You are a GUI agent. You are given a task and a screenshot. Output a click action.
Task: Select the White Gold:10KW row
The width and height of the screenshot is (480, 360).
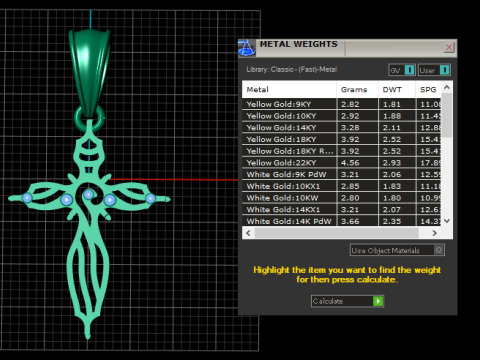tap(342, 198)
